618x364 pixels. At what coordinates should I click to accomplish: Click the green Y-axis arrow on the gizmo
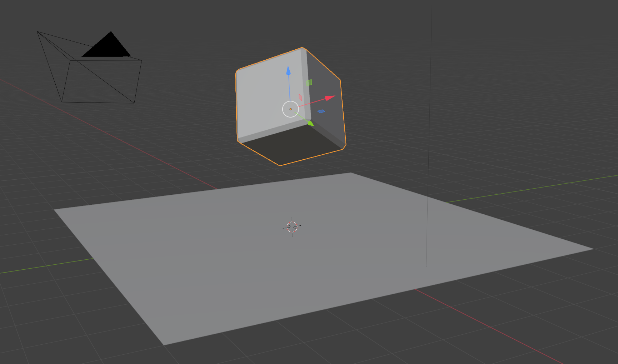pyautogui.click(x=310, y=123)
